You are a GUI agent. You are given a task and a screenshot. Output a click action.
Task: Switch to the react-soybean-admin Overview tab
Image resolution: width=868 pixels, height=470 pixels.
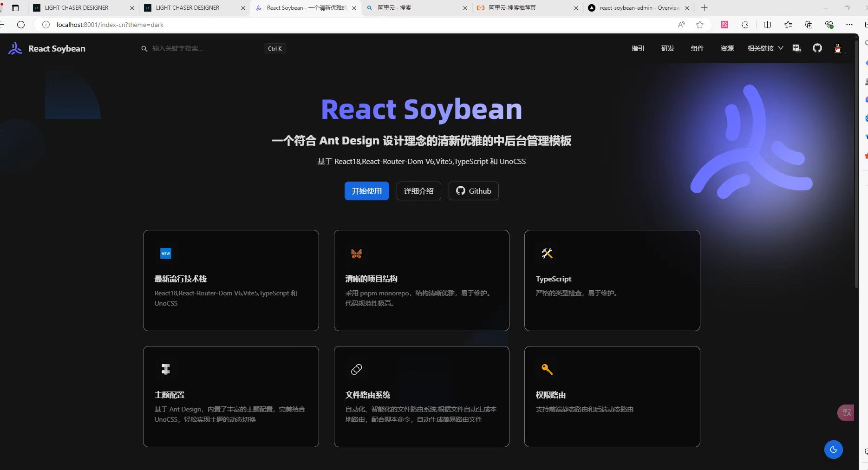(639, 8)
